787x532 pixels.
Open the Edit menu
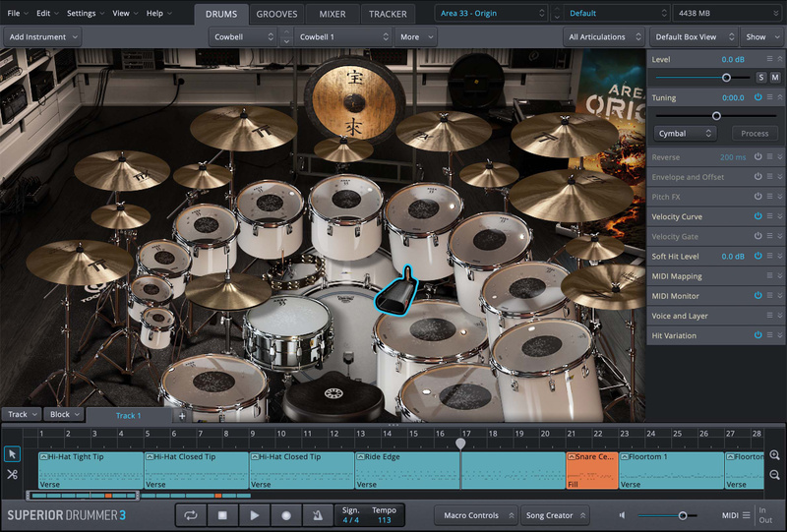47,14
